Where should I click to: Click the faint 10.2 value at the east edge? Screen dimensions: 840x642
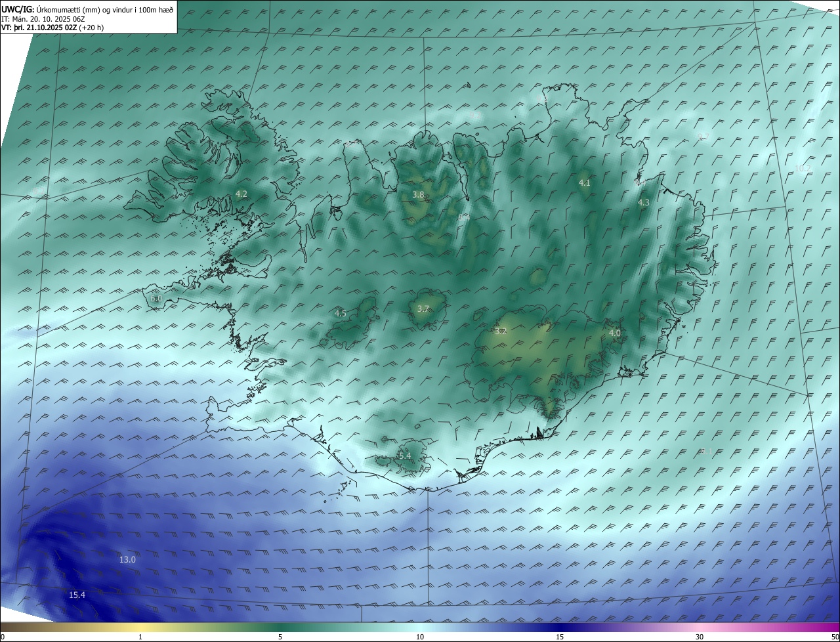point(802,169)
